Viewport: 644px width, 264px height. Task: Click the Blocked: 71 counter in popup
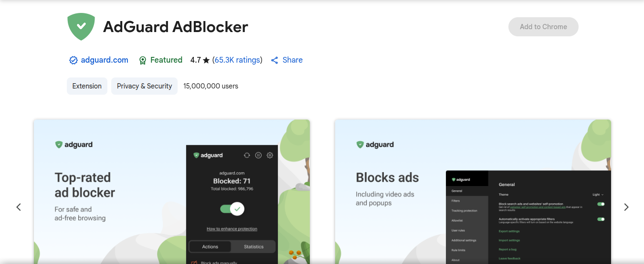pos(232,181)
